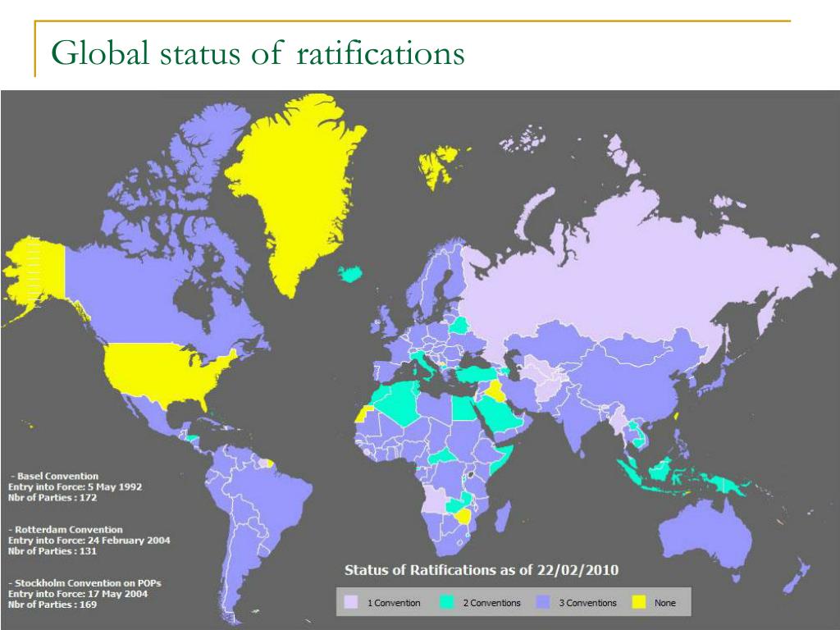Click 'Entry into Force: 24 February 2004' text
The image size is (840, 630).
point(89,541)
